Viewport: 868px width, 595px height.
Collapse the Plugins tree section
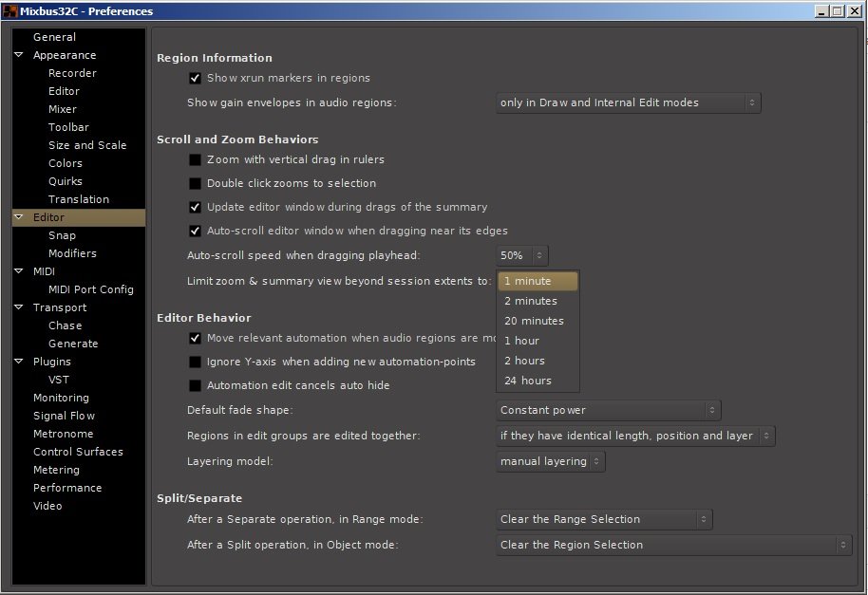click(19, 362)
